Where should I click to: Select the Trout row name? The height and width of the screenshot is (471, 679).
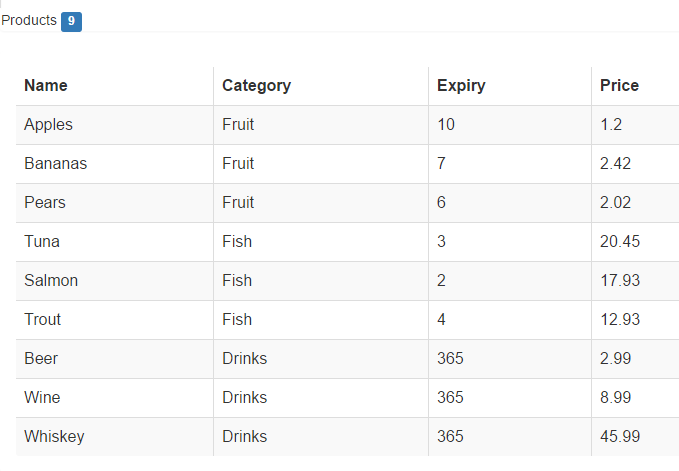(43, 320)
